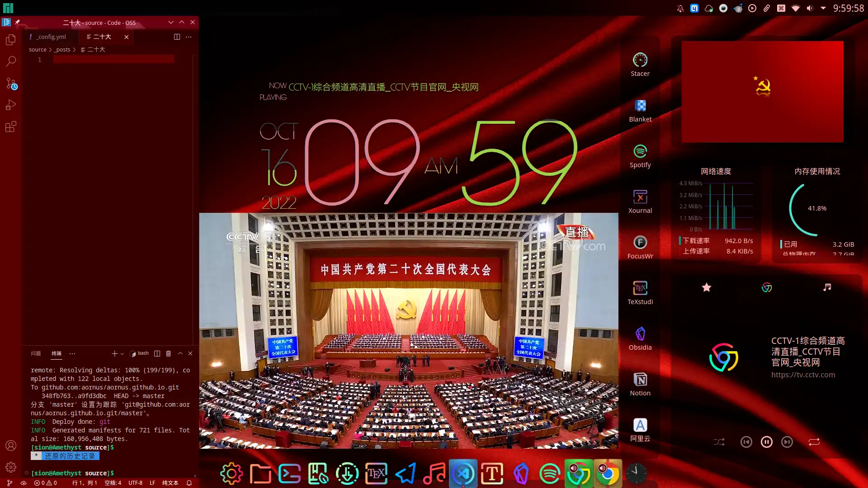Split the editor to the right
The image size is (868, 488).
click(177, 37)
